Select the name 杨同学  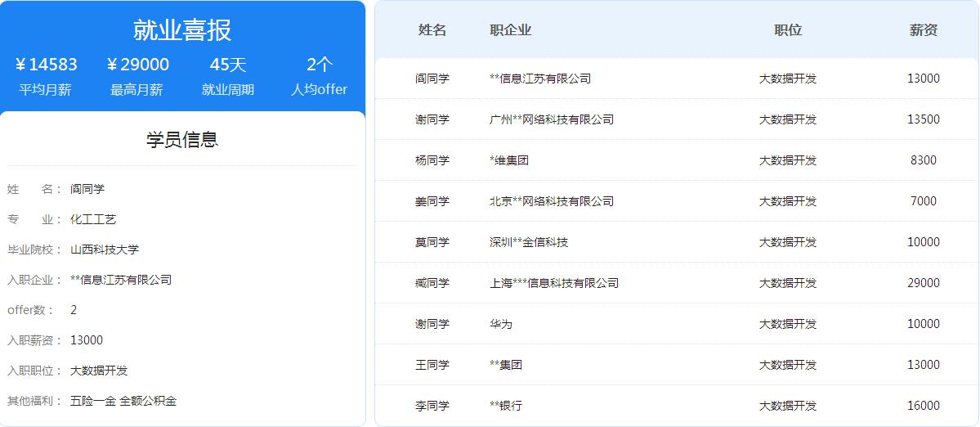[x=432, y=160]
